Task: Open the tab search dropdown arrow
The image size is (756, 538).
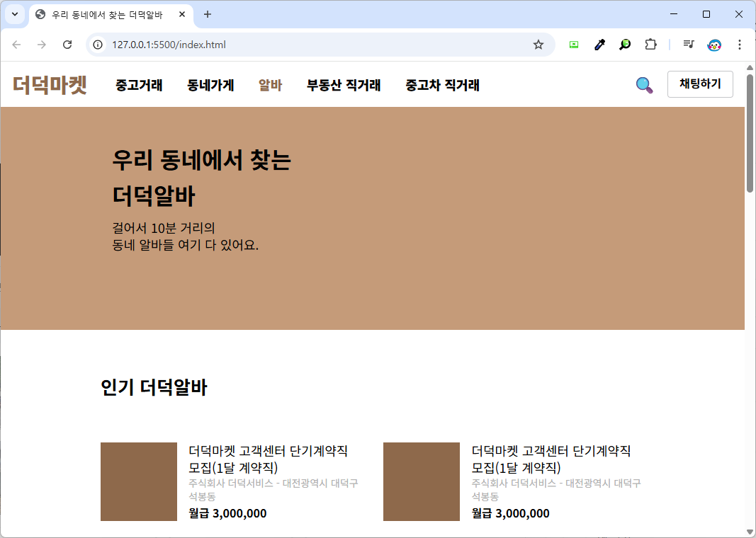Action: pos(15,14)
